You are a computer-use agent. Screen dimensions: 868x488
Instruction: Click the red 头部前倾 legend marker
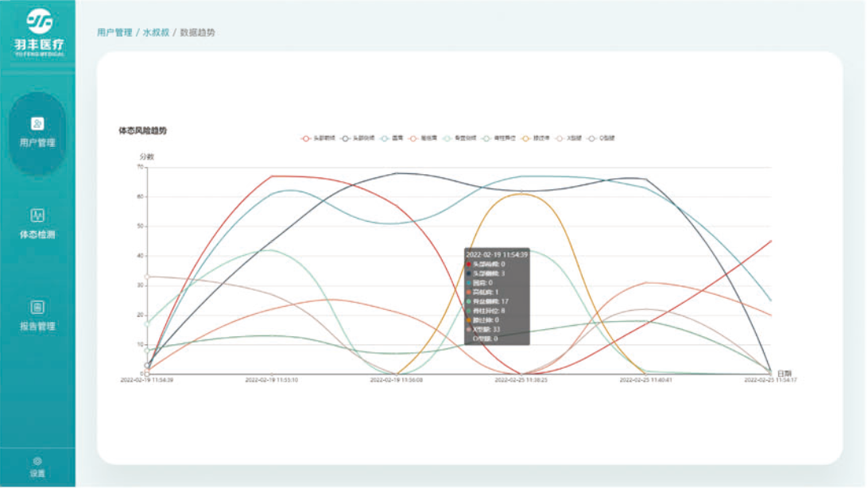306,138
